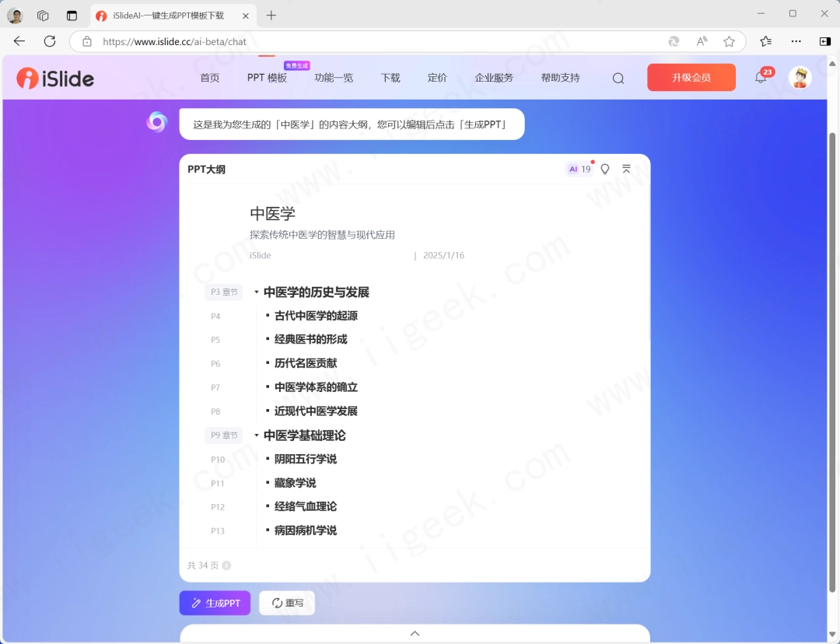Image resolution: width=840 pixels, height=644 pixels.
Task: Open the AI 19 credits badge
Action: tap(579, 168)
